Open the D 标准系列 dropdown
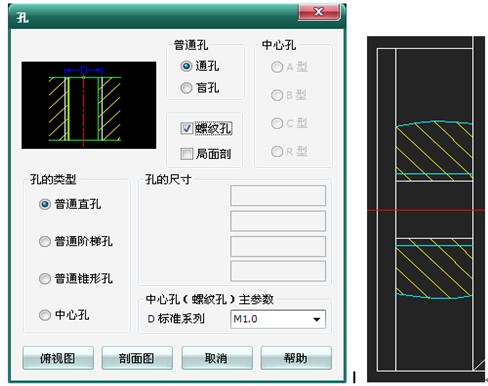Image resolution: width=488 pixels, height=386 pixels. pyautogui.click(x=317, y=319)
